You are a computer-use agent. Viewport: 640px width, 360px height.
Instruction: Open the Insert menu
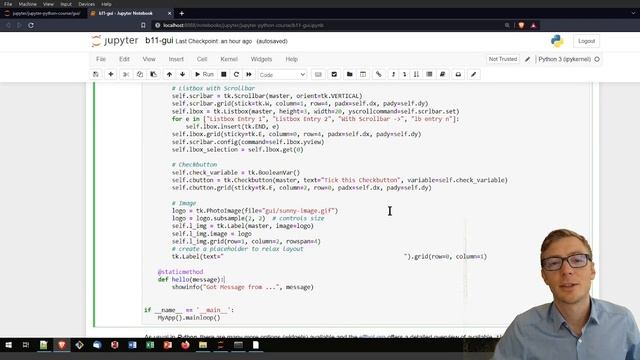(176, 59)
